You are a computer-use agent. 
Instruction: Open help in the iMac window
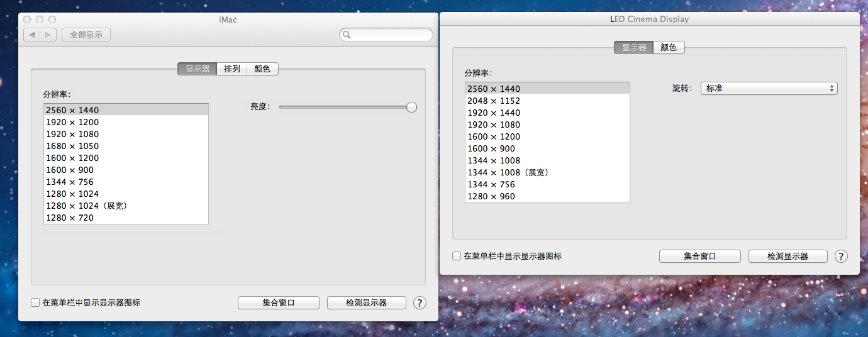(420, 302)
